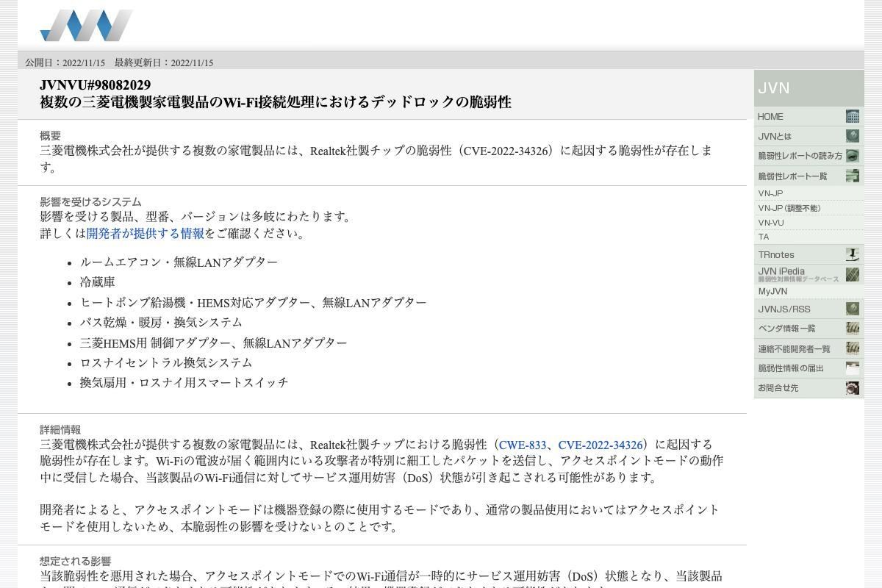This screenshot has width=882, height=588.
Task: Click list item 換気扇用・ロスナイ用スマートスイッチ
Action: pyautogui.click(x=184, y=382)
